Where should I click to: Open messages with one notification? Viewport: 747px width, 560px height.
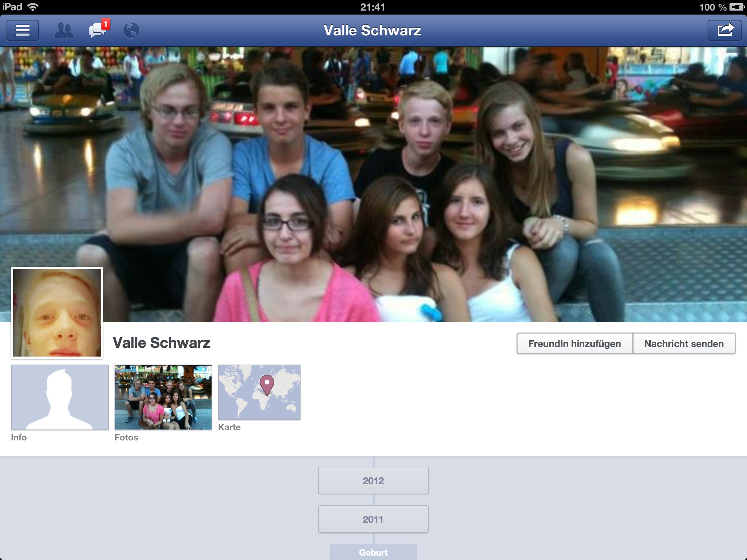(97, 30)
